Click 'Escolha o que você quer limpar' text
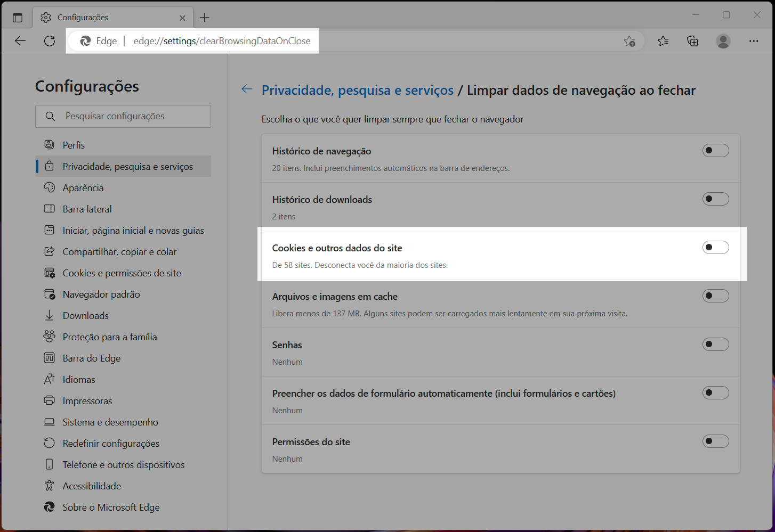 tap(393, 119)
